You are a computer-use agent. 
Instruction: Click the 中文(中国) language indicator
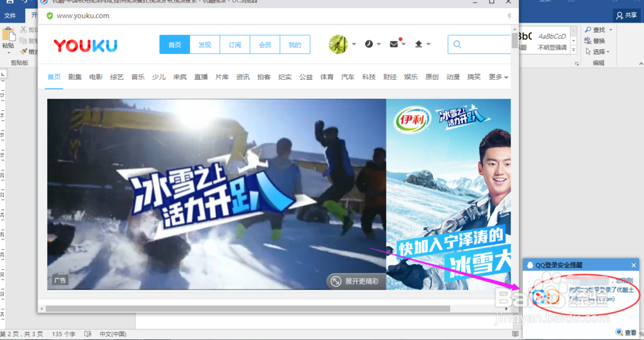click(x=113, y=334)
